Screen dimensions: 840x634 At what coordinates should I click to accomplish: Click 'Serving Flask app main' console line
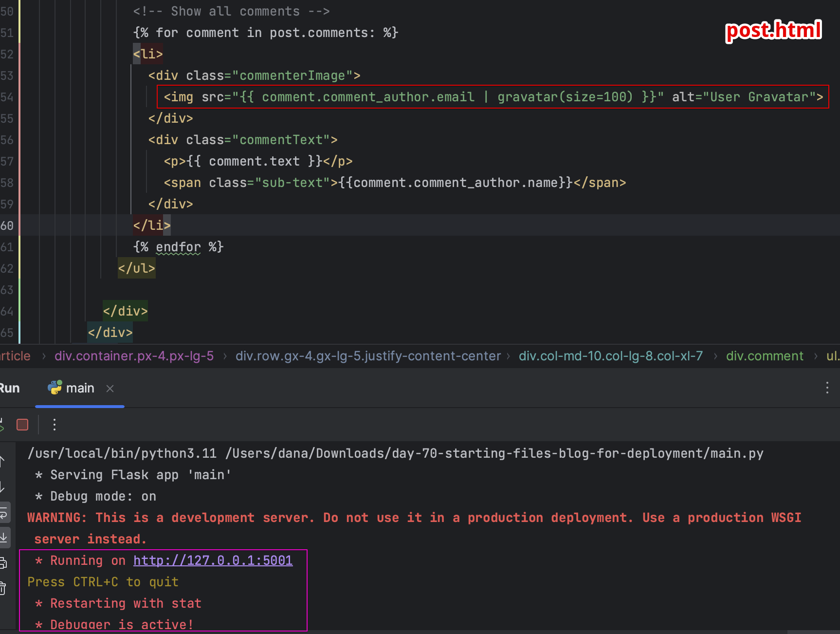point(133,475)
